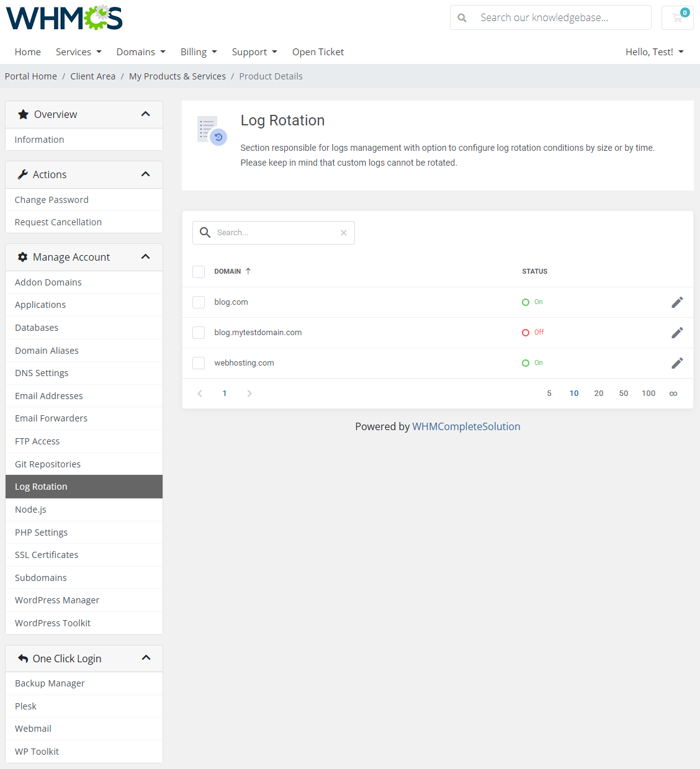This screenshot has width=700, height=769.
Task: Click the Overview star icon
Action: [x=24, y=114]
